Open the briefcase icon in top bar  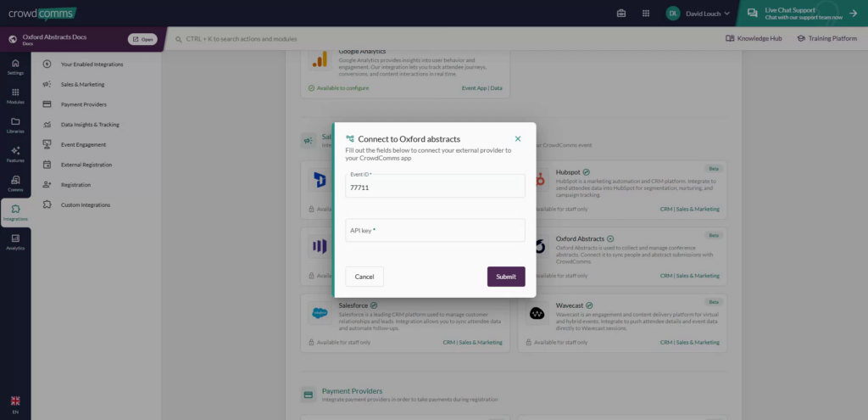621,14
